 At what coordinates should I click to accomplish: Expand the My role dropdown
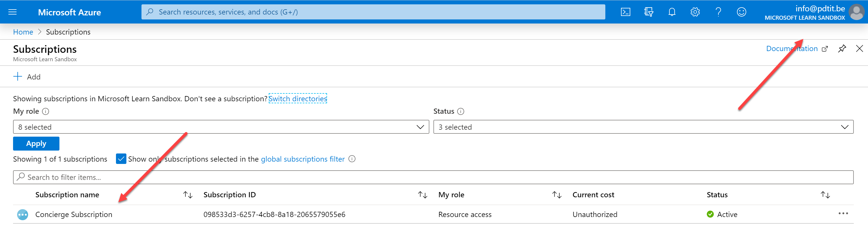tap(221, 127)
